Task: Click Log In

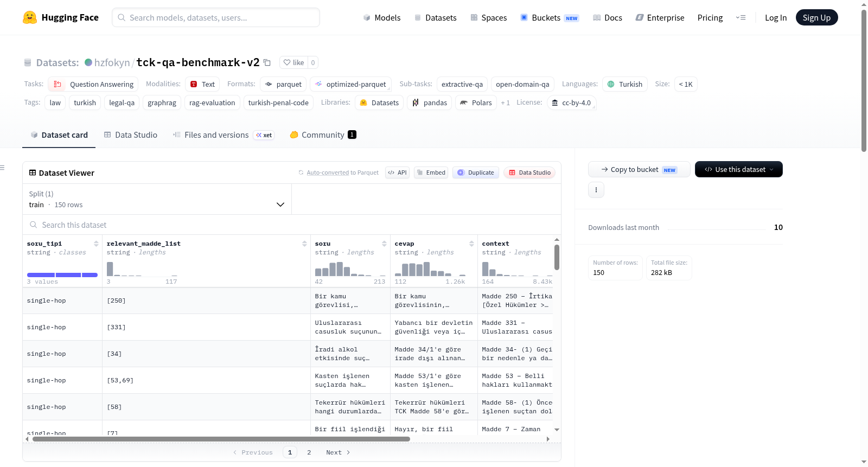Action: point(776,17)
